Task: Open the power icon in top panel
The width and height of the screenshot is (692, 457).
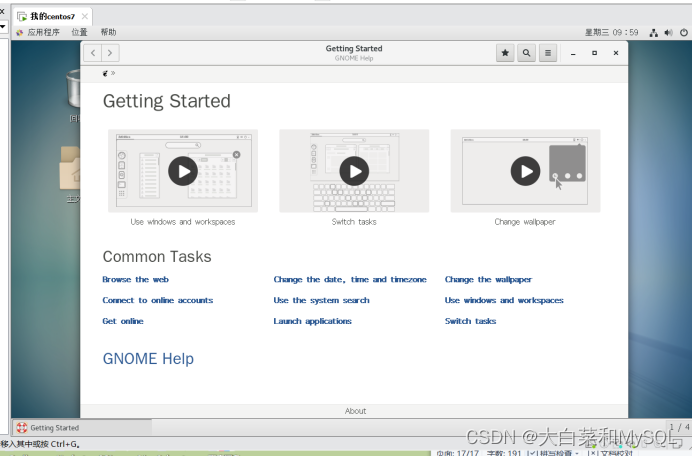Action: tap(684, 33)
